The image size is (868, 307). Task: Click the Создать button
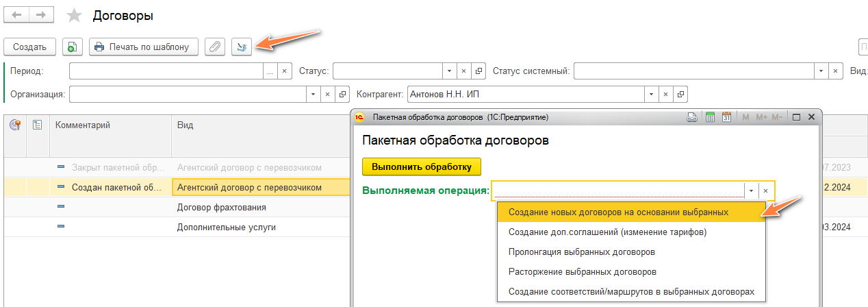coord(29,47)
